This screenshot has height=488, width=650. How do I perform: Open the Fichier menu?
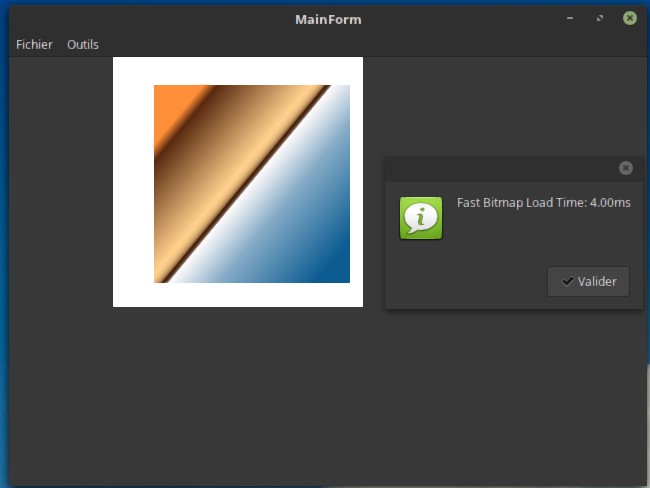point(34,44)
